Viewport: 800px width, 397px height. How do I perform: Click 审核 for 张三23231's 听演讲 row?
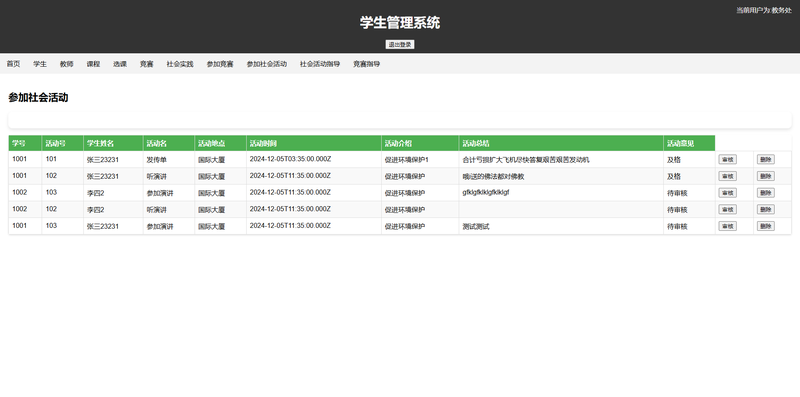tap(728, 176)
